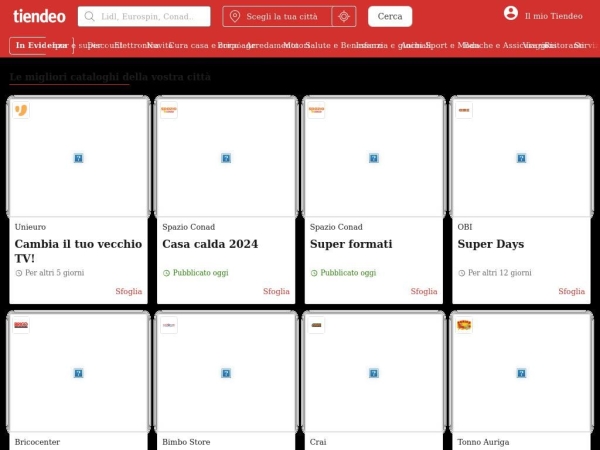Click the OBI brand logo badge
The height and width of the screenshot is (450, 600).
464,110
